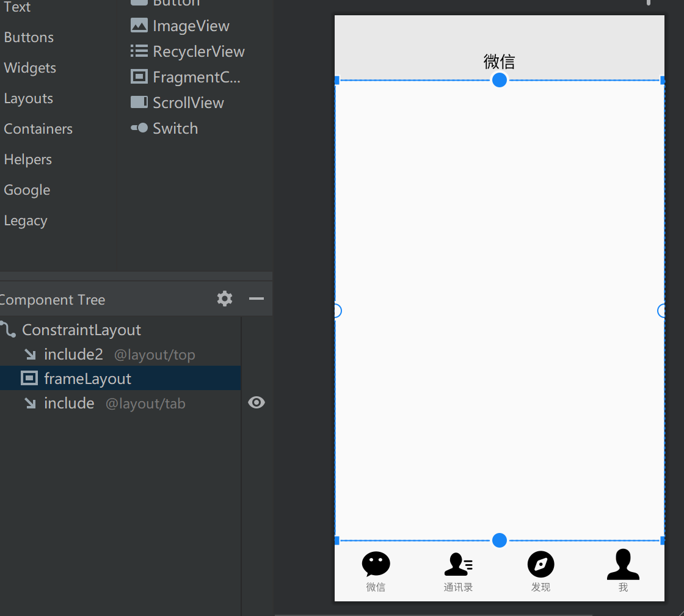
Task: Click the 通讯录 label in preview
Action: (x=459, y=587)
